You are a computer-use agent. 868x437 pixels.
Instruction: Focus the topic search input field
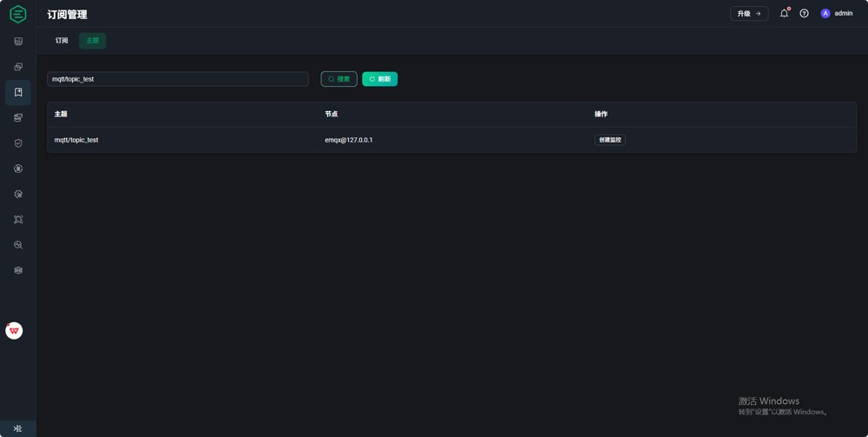pos(178,79)
